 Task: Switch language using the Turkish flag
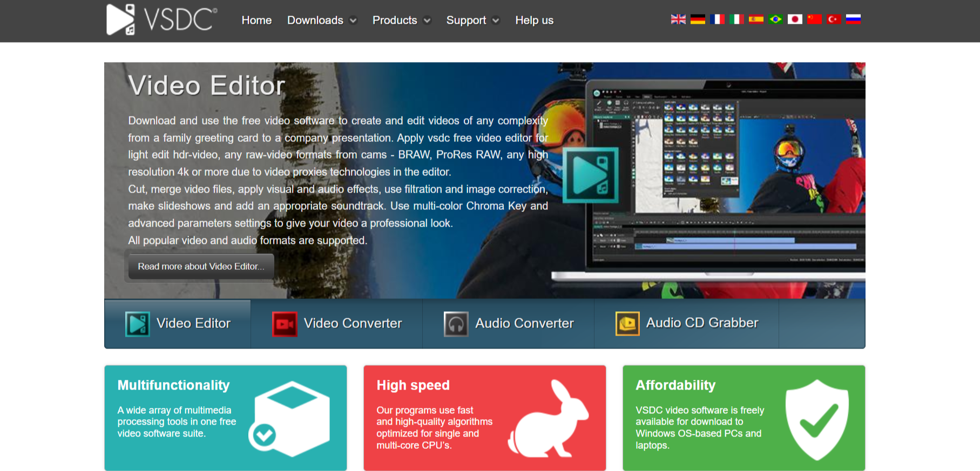pyautogui.click(x=834, y=19)
